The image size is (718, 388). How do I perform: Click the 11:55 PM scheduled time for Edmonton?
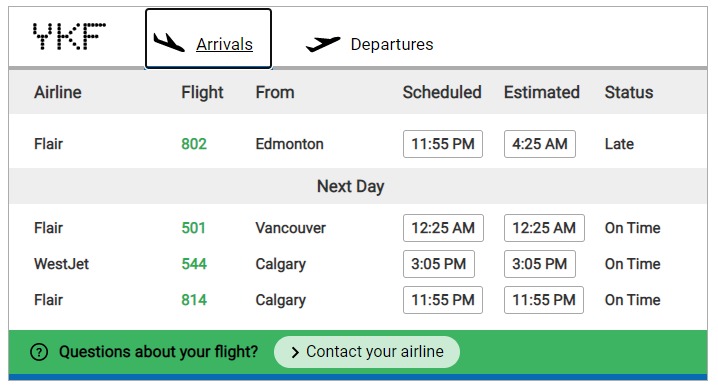pos(443,144)
